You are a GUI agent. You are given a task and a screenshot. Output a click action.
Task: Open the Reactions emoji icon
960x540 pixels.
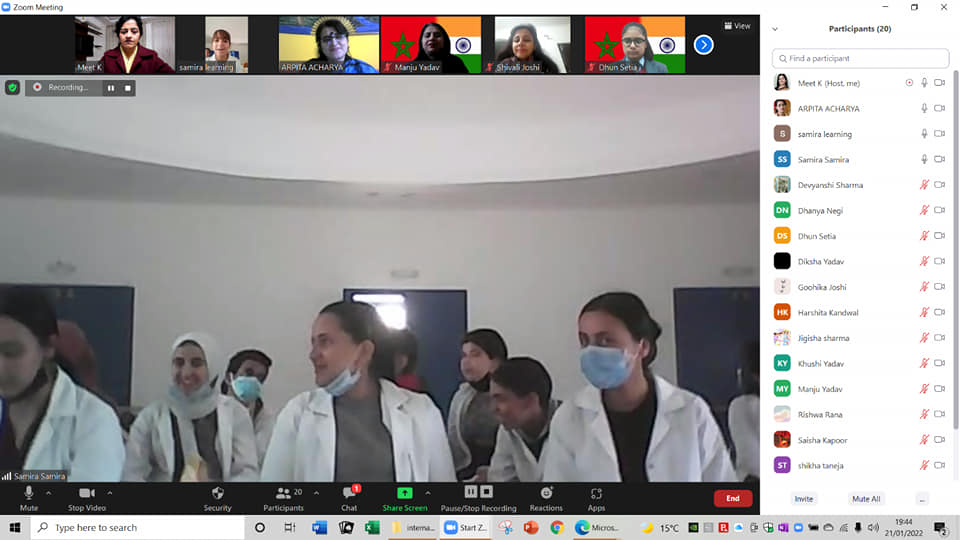(x=546, y=493)
